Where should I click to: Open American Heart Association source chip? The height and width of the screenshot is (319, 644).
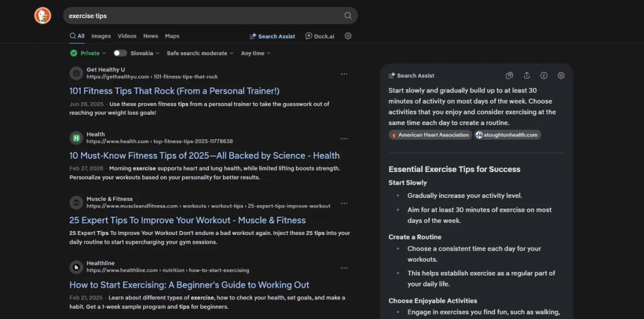430,135
